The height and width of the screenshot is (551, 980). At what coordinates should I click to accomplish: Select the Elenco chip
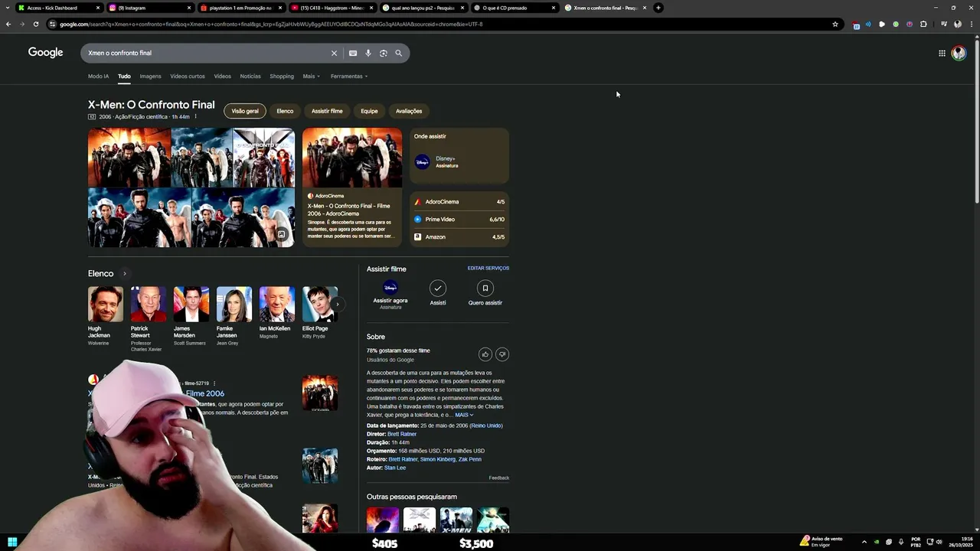click(x=285, y=111)
